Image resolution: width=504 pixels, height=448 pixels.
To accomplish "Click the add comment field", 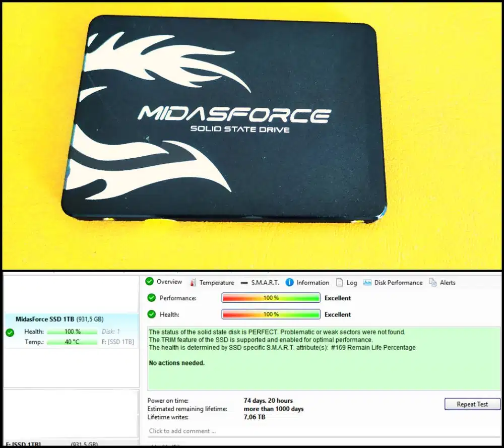I will coord(324,431).
